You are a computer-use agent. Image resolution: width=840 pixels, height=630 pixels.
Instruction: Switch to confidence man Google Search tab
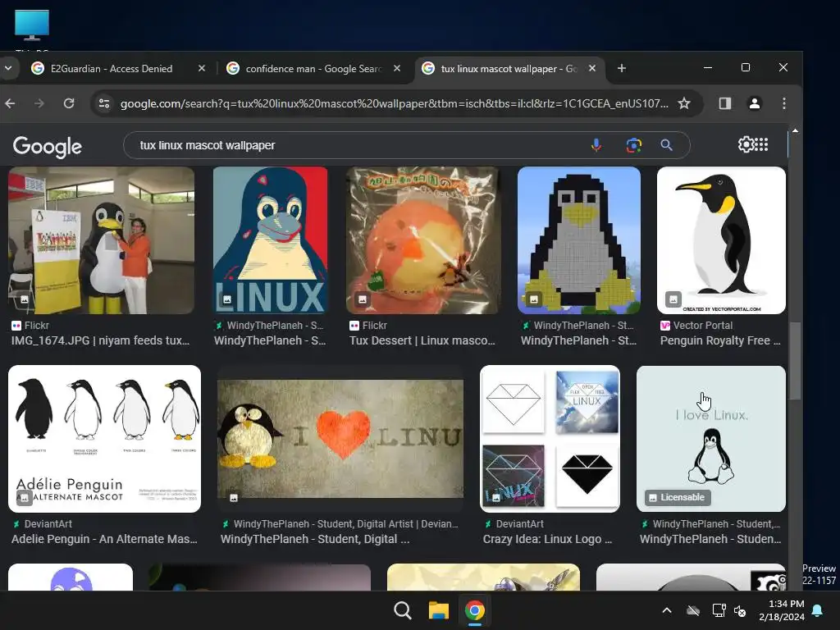tap(313, 68)
